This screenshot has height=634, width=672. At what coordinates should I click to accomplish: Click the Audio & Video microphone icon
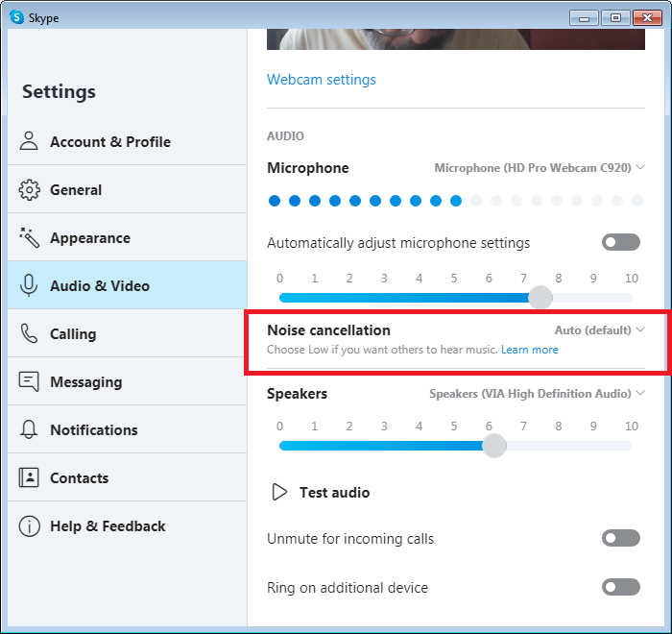pyautogui.click(x=29, y=285)
